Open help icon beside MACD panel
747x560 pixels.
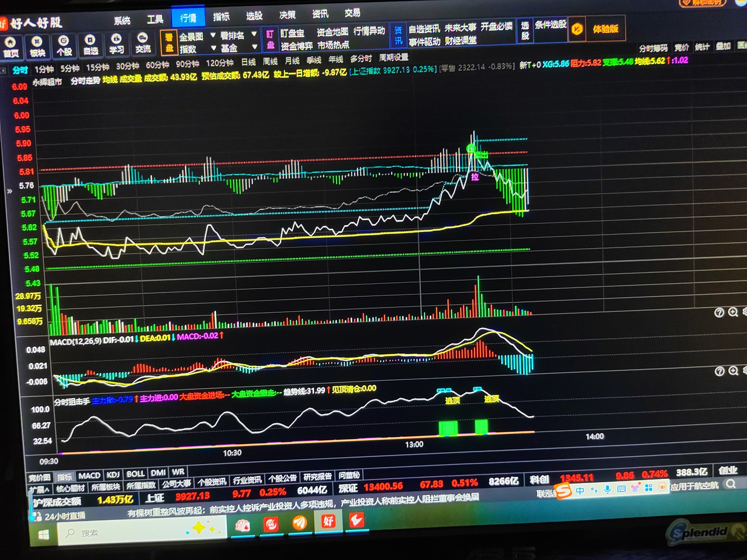click(719, 372)
